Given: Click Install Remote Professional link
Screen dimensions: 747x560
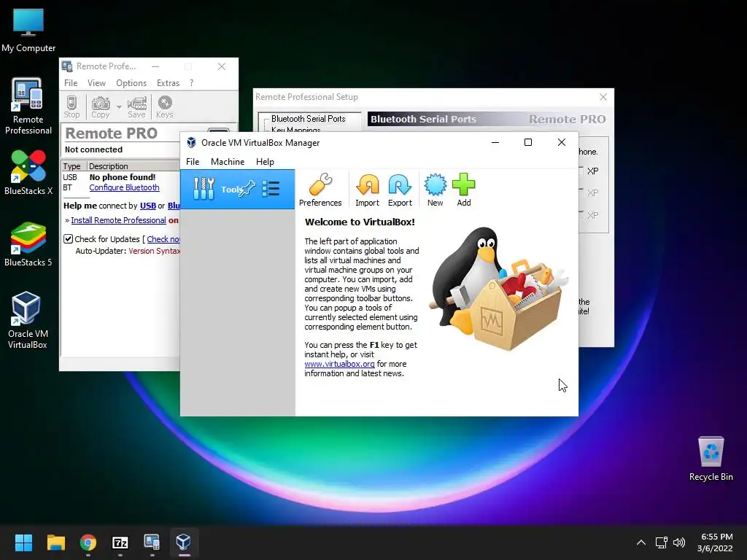Looking at the screenshot, I should tap(118, 220).
